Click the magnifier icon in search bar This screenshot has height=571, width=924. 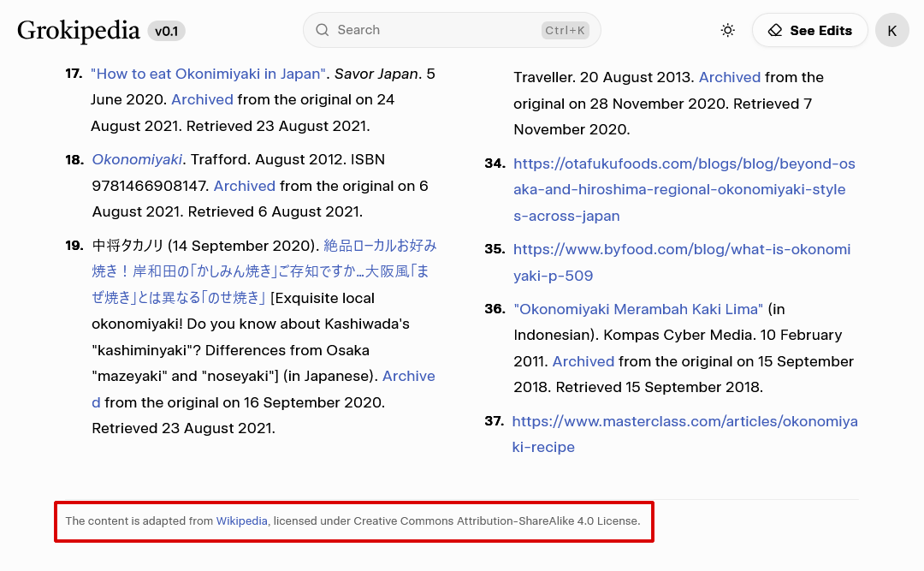323,30
